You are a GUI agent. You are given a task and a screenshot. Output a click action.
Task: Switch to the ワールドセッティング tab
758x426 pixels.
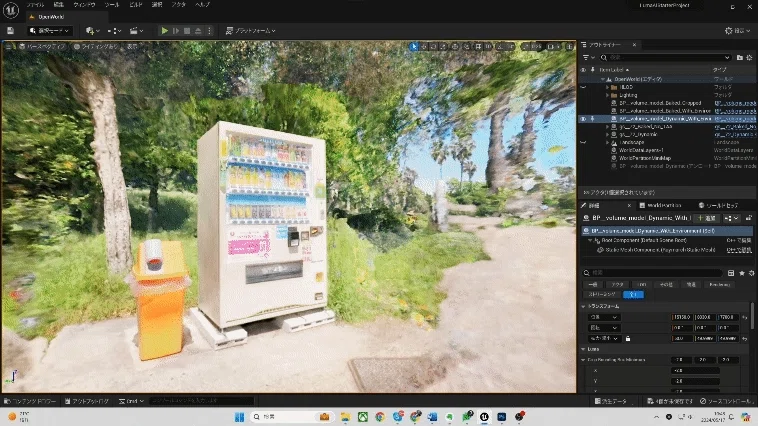[x=718, y=206]
